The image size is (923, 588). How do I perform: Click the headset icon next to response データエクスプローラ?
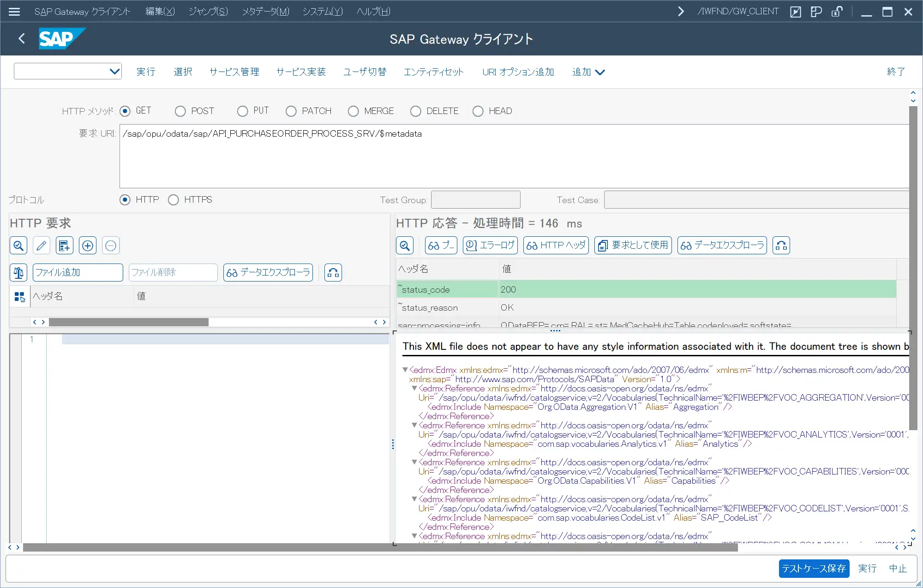click(781, 246)
